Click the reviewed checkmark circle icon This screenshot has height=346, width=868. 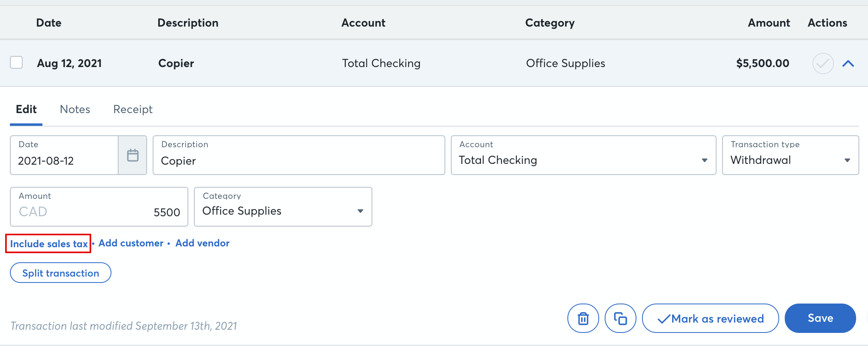click(823, 63)
